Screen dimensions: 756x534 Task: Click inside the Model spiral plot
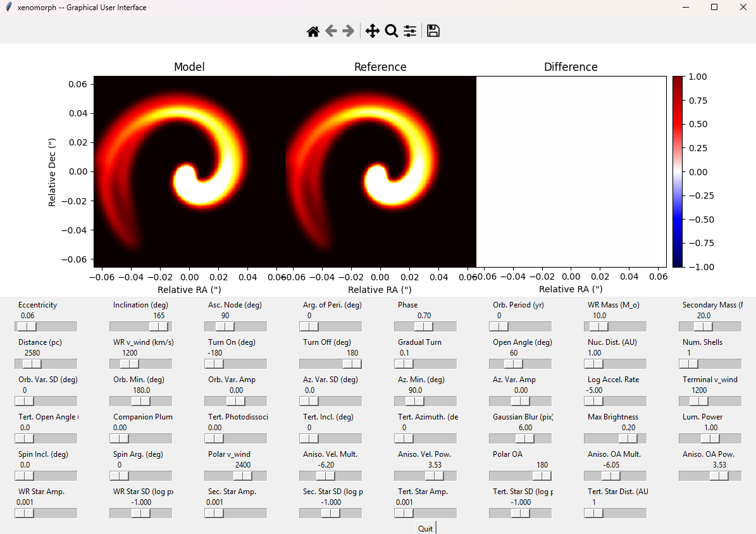coord(189,171)
